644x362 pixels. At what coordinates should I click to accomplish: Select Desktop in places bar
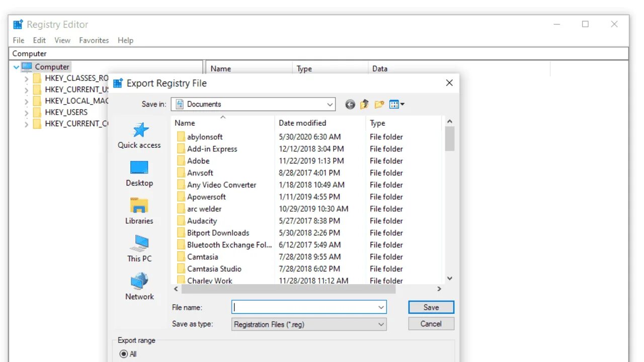point(139,174)
